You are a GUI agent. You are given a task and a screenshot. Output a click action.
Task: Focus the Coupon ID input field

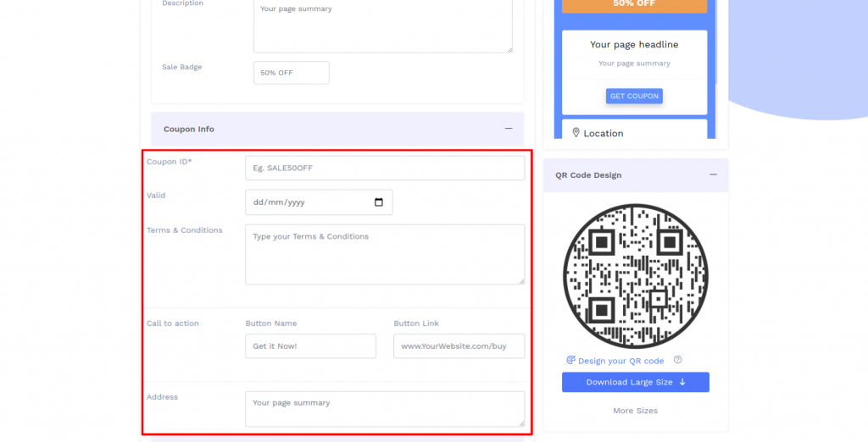[x=384, y=168]
